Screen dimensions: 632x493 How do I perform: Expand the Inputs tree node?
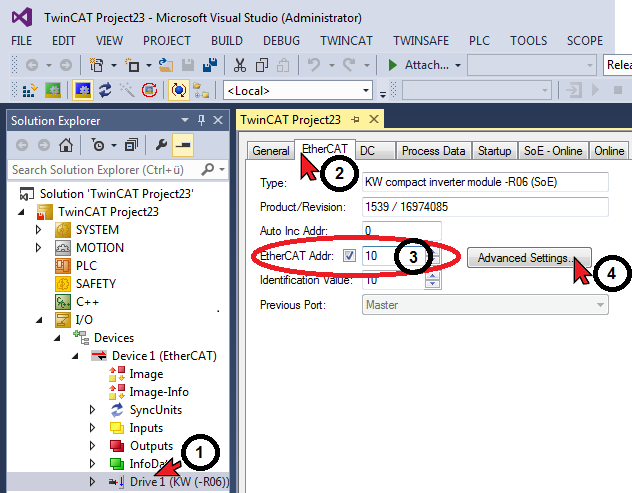coord(92,428)
